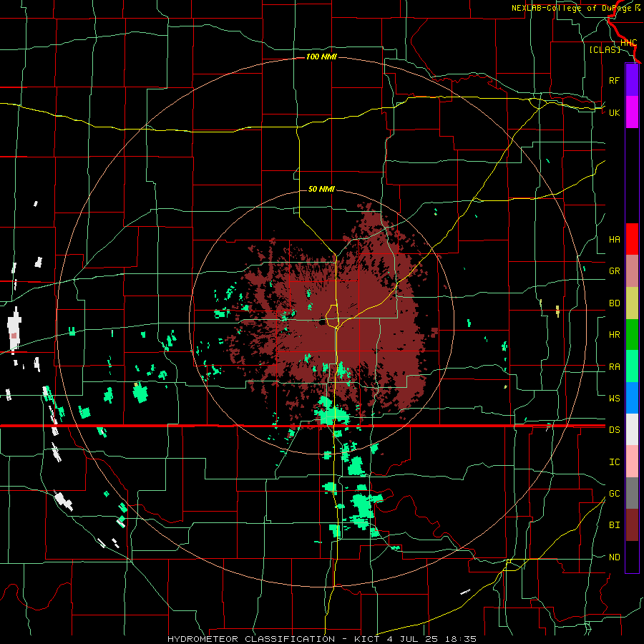Click the 100 NMI range ring label
Screen dimensions: 644x644
coord(321,57)
